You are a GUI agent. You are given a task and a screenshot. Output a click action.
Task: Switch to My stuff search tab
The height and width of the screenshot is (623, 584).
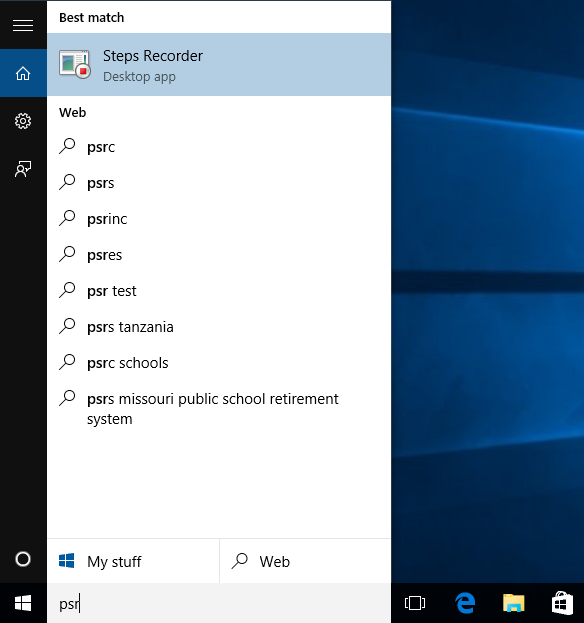pos(133,561)
